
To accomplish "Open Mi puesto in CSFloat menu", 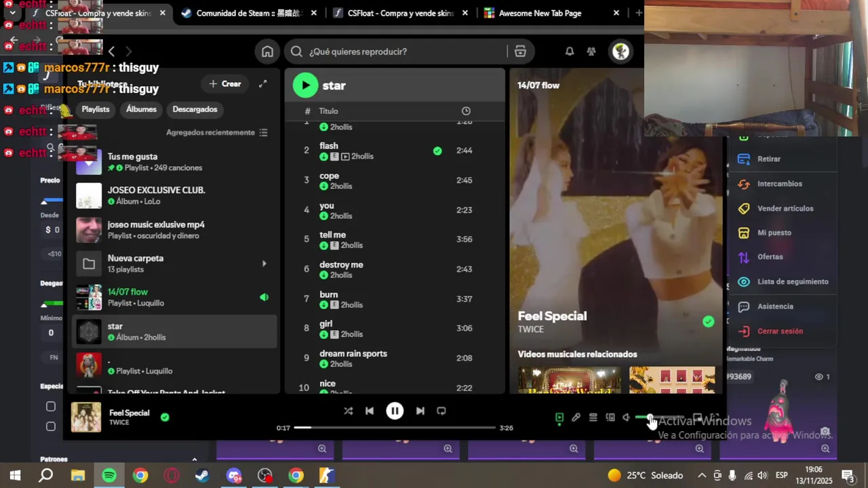I will pos(774,232).
